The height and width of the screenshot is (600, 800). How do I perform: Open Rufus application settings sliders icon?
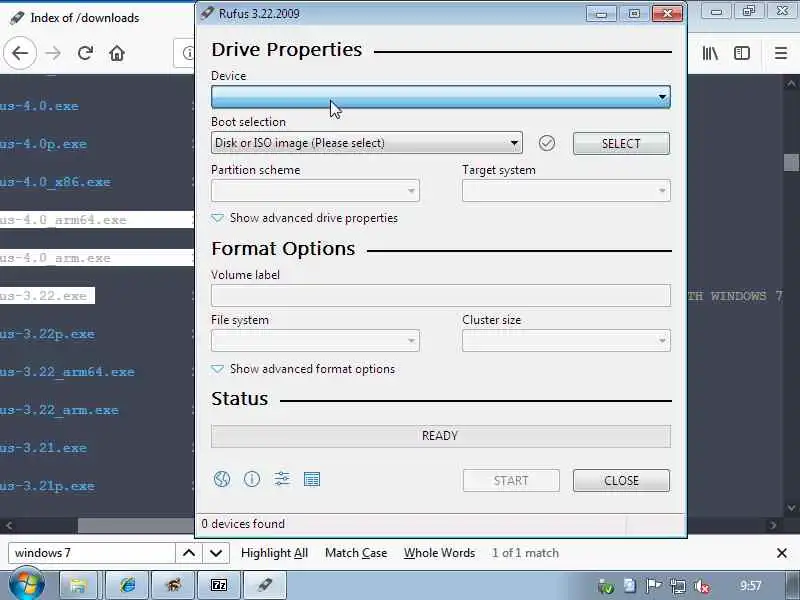tap(282, 479)
